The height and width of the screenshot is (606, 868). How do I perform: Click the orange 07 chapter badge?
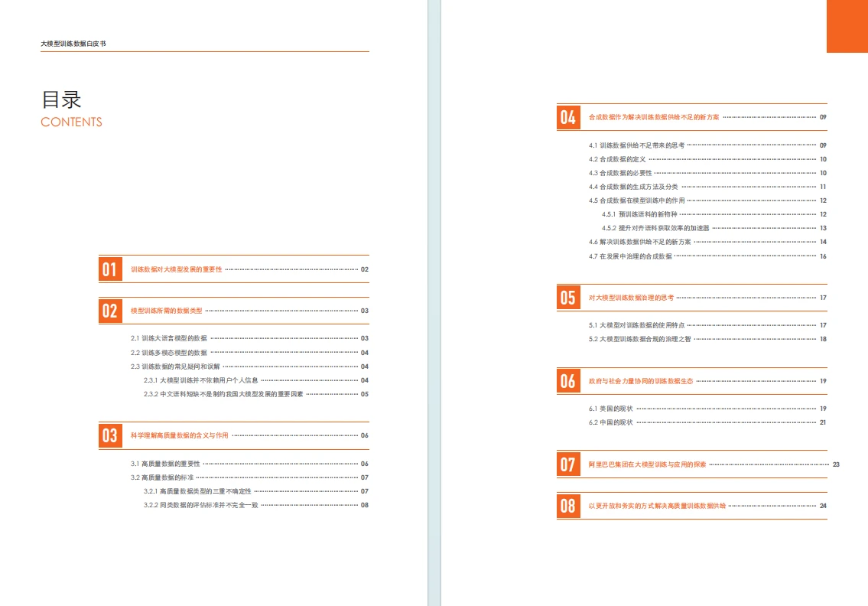pos(568,464)
